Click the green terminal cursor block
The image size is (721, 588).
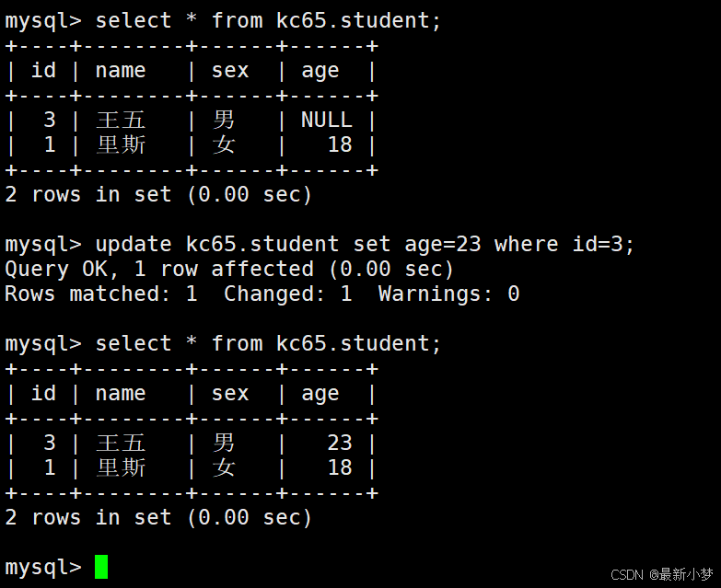(101, 567)
